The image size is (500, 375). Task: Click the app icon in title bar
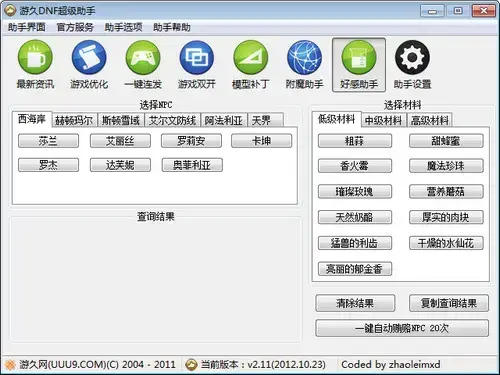10,11
